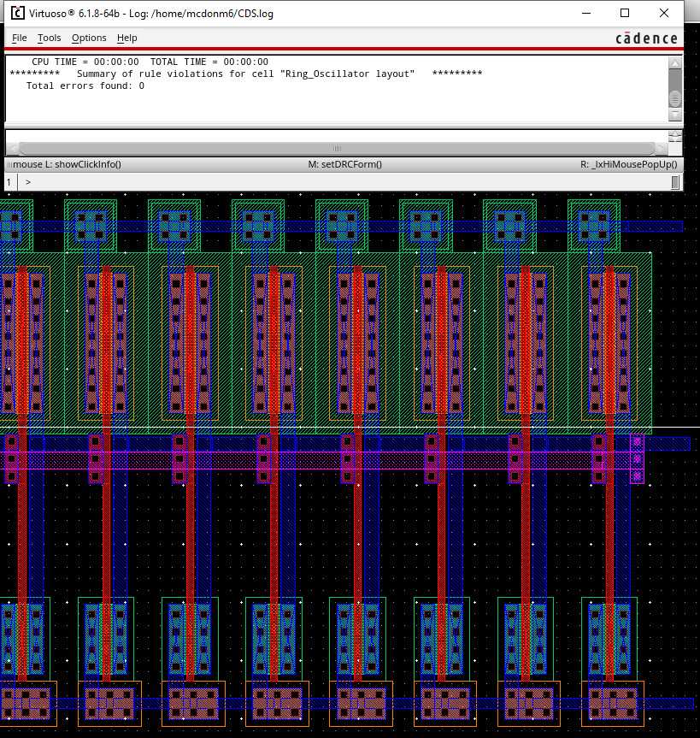Viewport: 700px width, 738px height.
Task: Minimize the Virtuoso log window
Action: (x=585, y=13)
